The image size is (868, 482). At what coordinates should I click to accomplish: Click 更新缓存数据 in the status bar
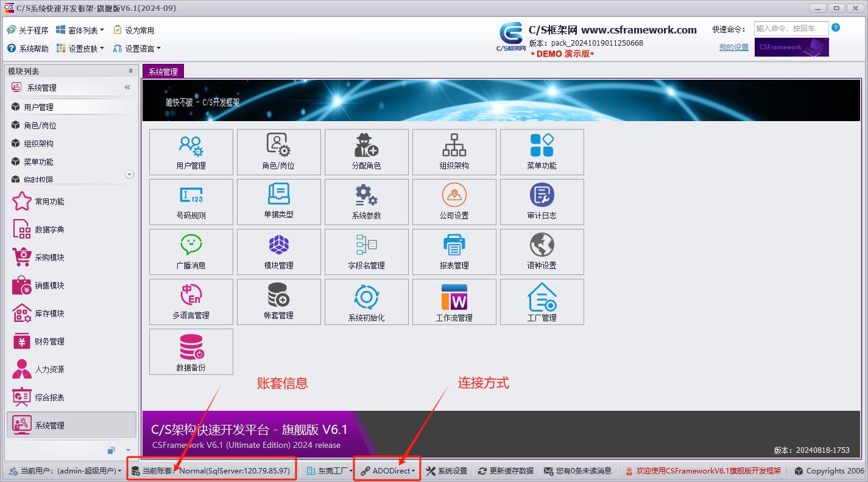tap(506, 471)
